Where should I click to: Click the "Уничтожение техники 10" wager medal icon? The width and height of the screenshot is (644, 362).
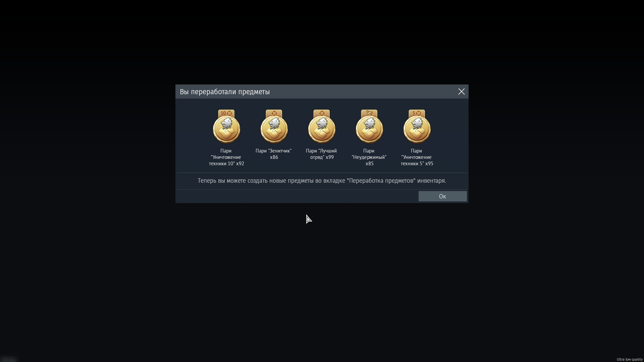click(226, 129)
